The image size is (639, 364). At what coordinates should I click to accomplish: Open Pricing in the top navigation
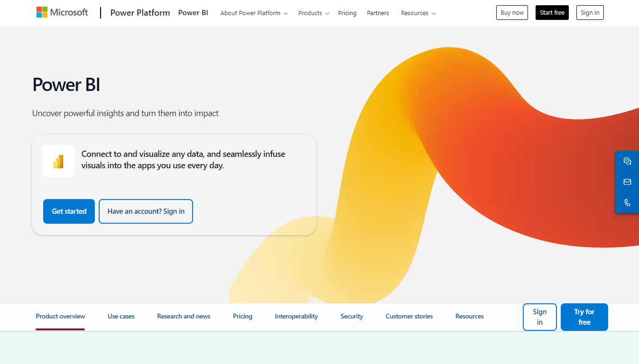point(347,13)
